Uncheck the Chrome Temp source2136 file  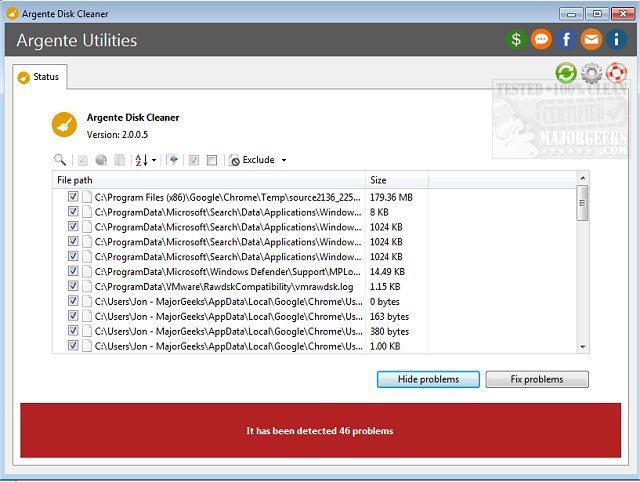coord(73,197)
